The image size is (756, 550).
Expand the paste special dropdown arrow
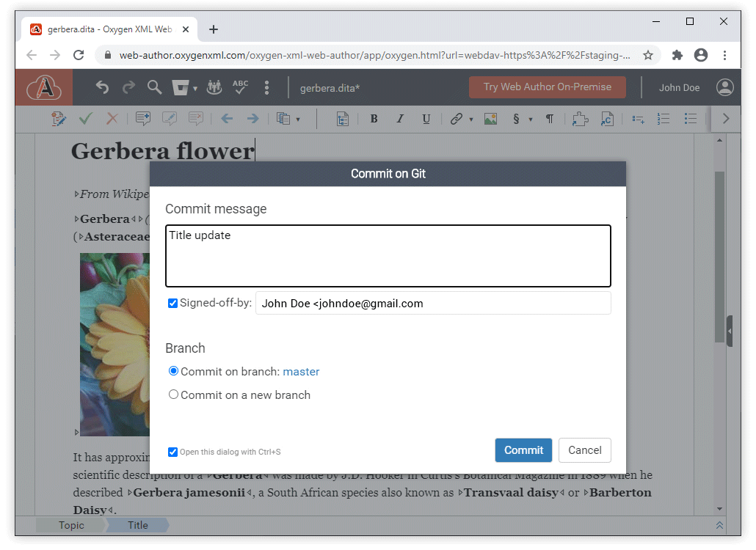299,120
